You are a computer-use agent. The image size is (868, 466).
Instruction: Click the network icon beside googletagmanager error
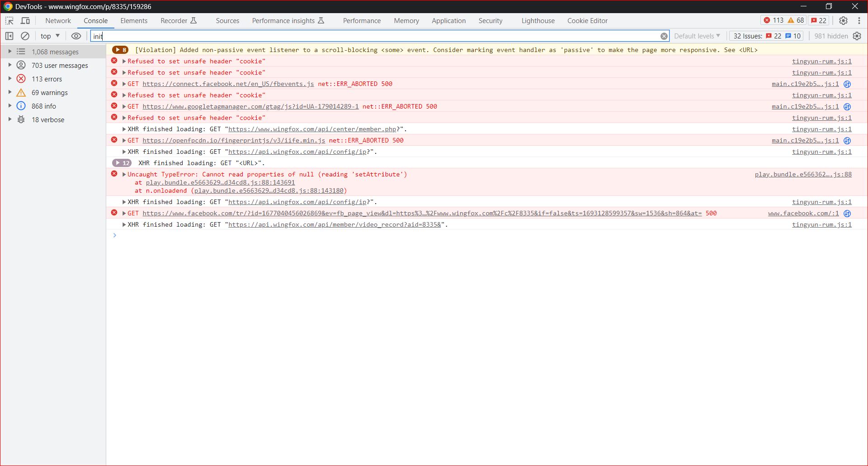tap(847, 107)
